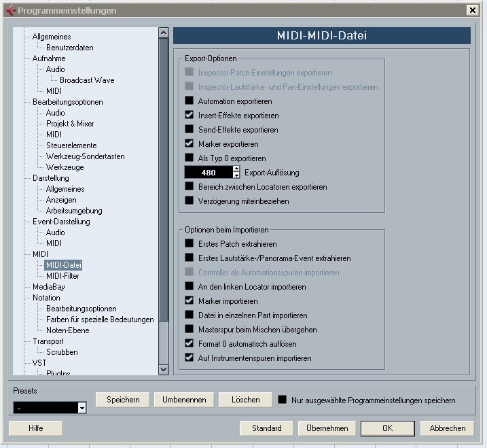Click Umbenennen preset button
The height and width of the screenshot is (448, 487).
[184, 400]
